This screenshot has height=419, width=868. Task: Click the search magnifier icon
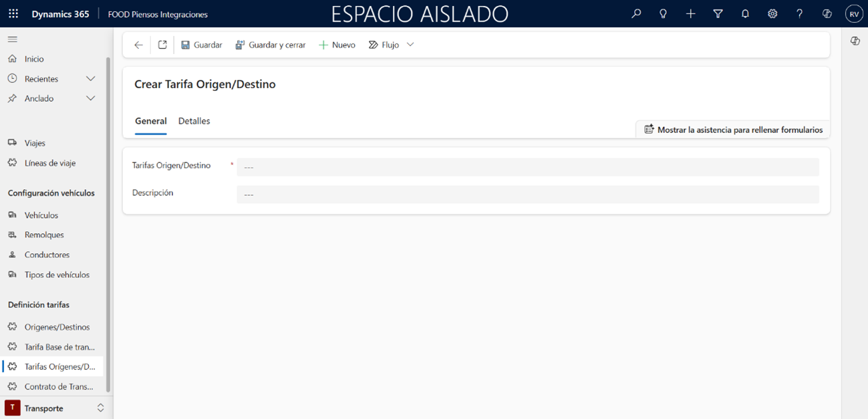636,13
